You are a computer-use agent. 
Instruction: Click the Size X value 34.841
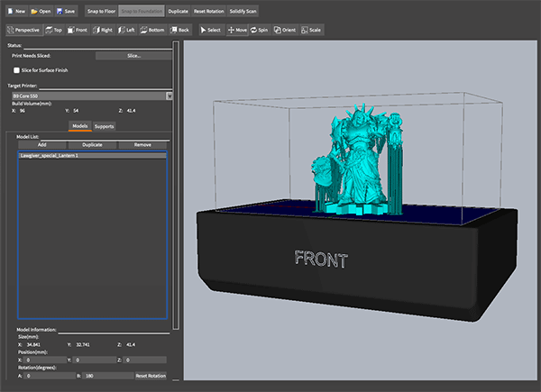(x=33, y=345)
